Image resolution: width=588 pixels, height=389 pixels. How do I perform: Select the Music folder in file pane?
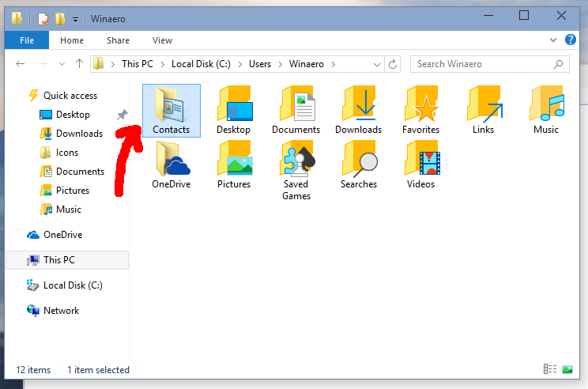[546, 110]
